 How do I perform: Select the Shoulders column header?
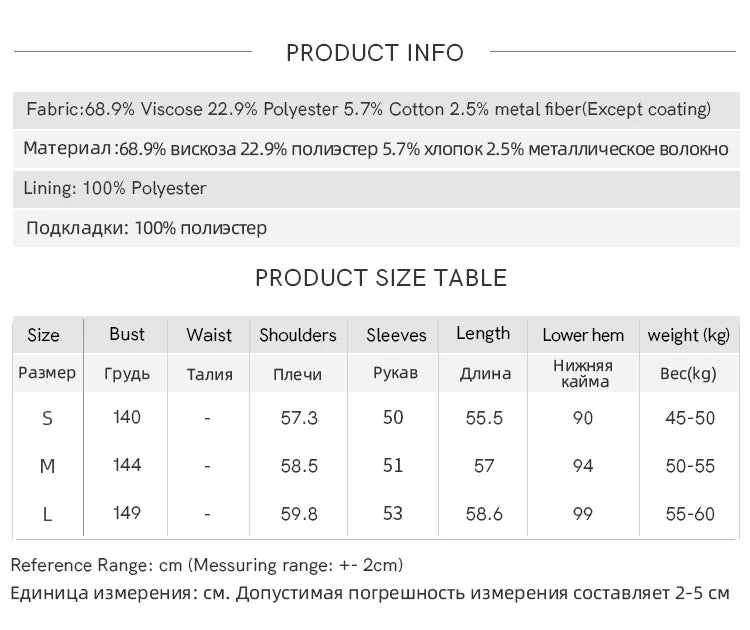pyautogui.click(x=298, y=335)
